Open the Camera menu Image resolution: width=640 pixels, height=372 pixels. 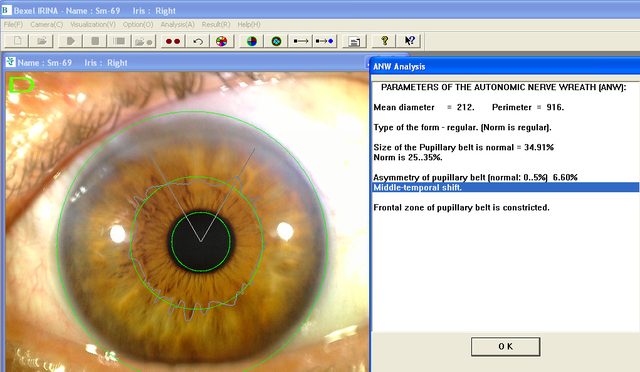point(47,25)
